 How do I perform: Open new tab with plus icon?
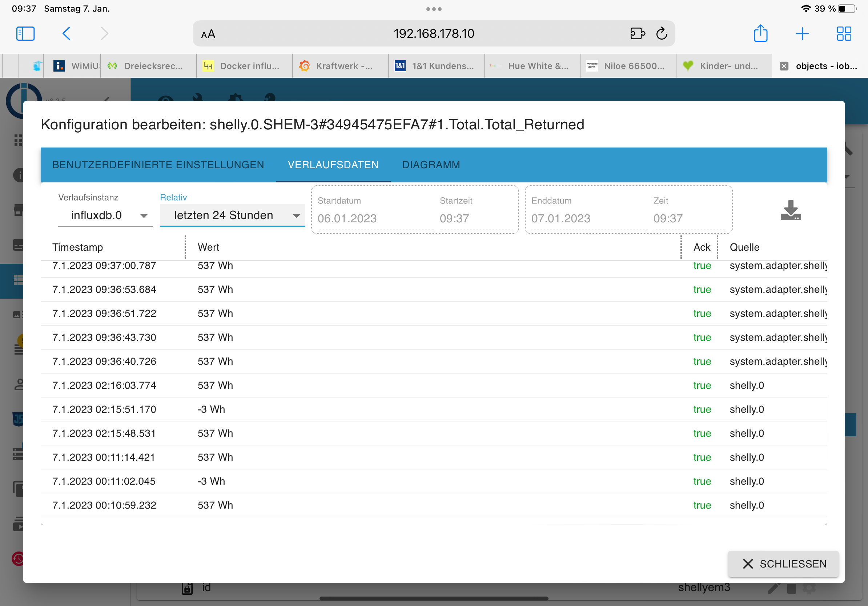click(802, 34)
